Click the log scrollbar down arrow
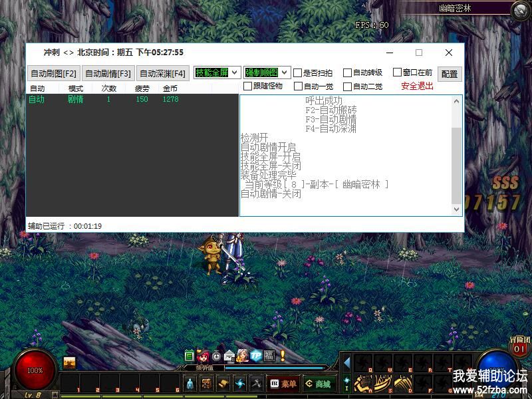This screenshot has width=532, height=399. [x=456, y=209]
